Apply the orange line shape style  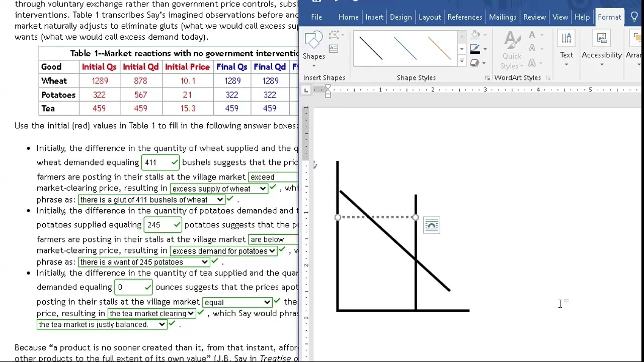(x=439, y=49)
